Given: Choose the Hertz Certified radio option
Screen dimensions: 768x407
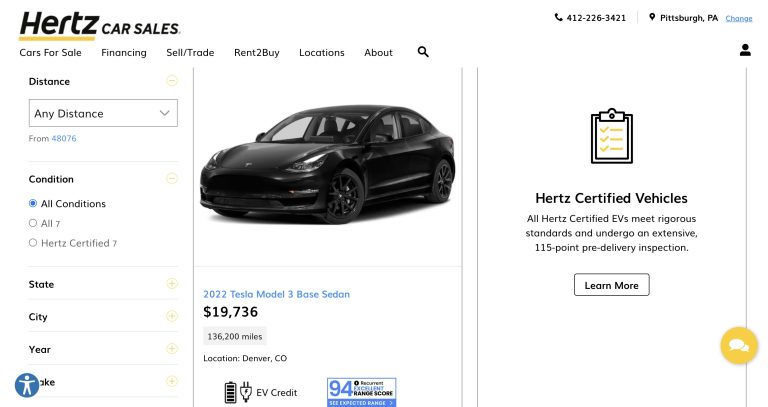Looking at the screenshot, I should [x=33, y=243].
